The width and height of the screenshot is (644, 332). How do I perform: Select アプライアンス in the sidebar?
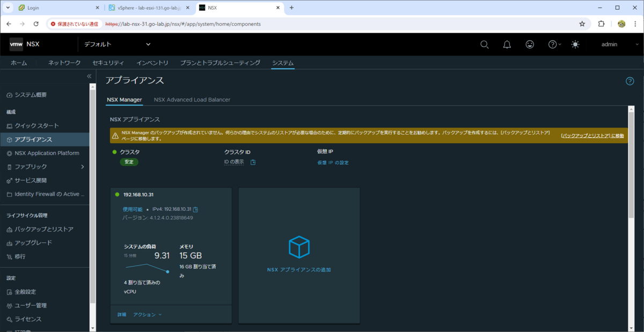[45, 139]
